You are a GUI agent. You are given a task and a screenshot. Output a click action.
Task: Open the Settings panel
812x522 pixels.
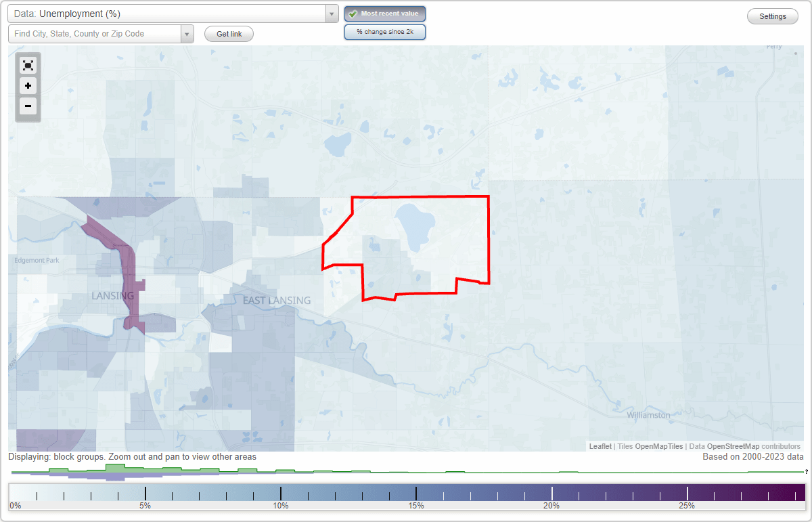click(772, 16)
